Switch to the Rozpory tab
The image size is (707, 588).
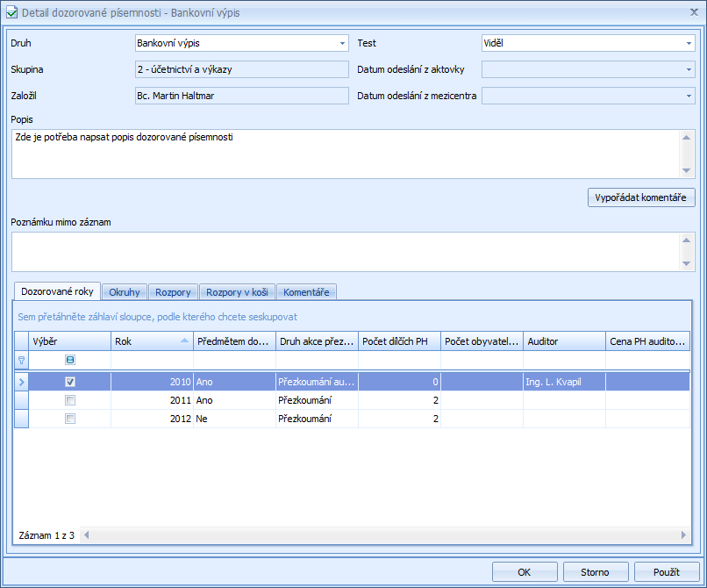(x=173, y=292)
